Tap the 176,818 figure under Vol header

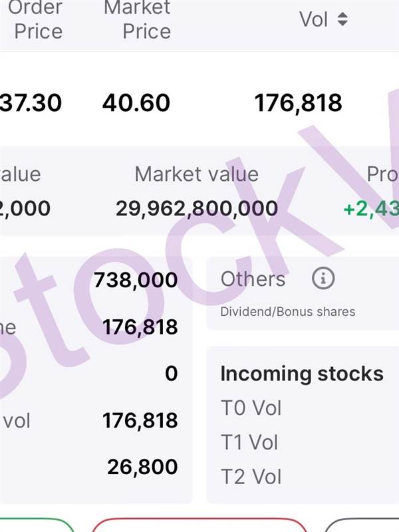[x=298, y=103]
